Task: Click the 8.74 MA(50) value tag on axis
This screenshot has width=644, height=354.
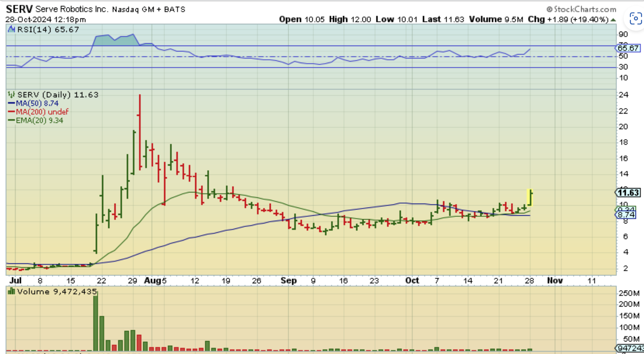Action: click(x=626, y=215)
